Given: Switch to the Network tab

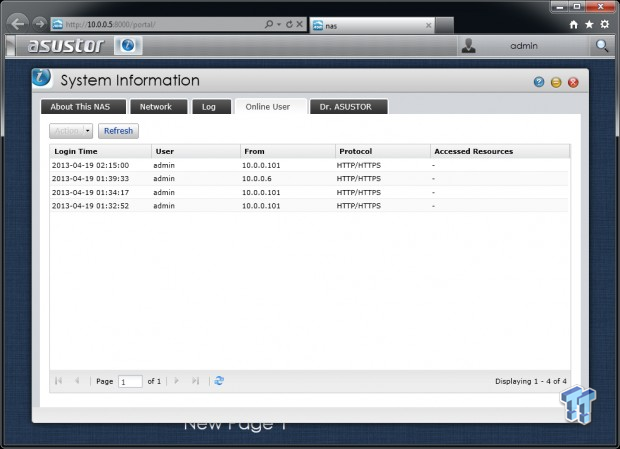Looking at the screenshot, I should pyautogui.click(x=159, y=107).
